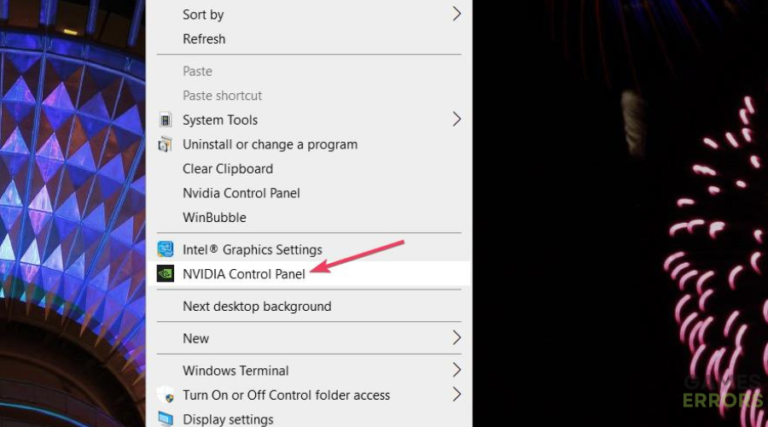Expand the System Tools submenu arrow

(456, 119)
